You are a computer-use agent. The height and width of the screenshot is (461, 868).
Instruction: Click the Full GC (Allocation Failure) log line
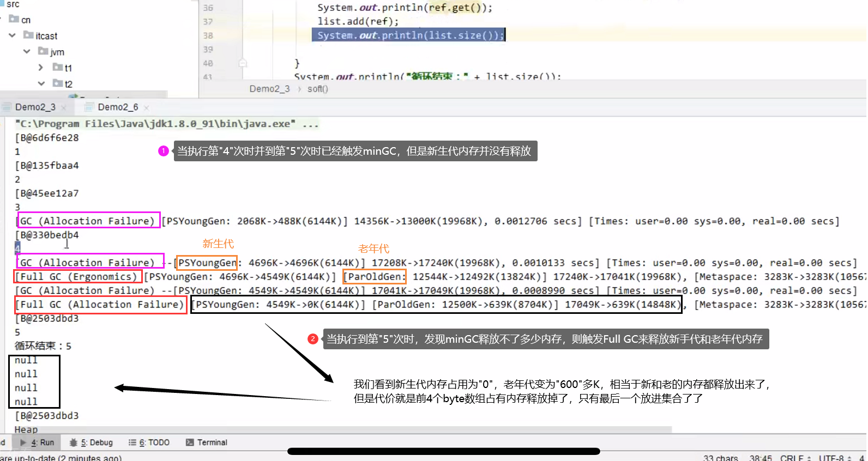[x=440, y=305]
